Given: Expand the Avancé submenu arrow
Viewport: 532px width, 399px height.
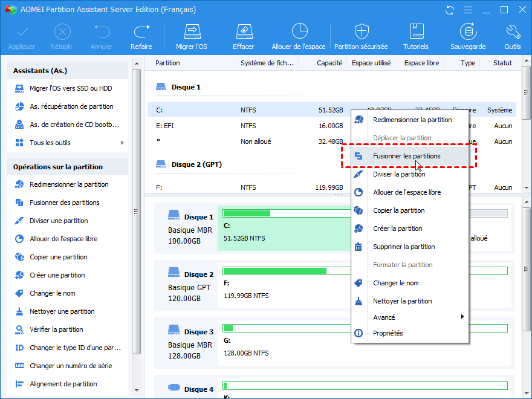Looking at the screenshot, I should (462, 317).
